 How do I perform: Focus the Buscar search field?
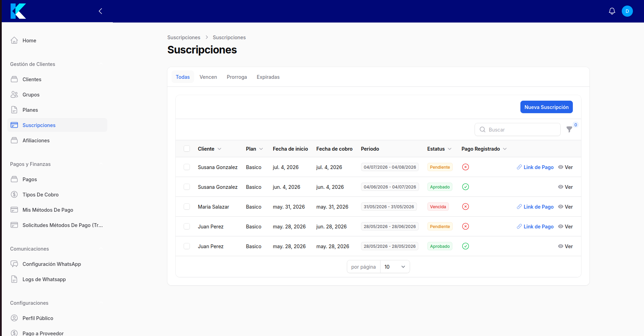[x=518, y=129]
